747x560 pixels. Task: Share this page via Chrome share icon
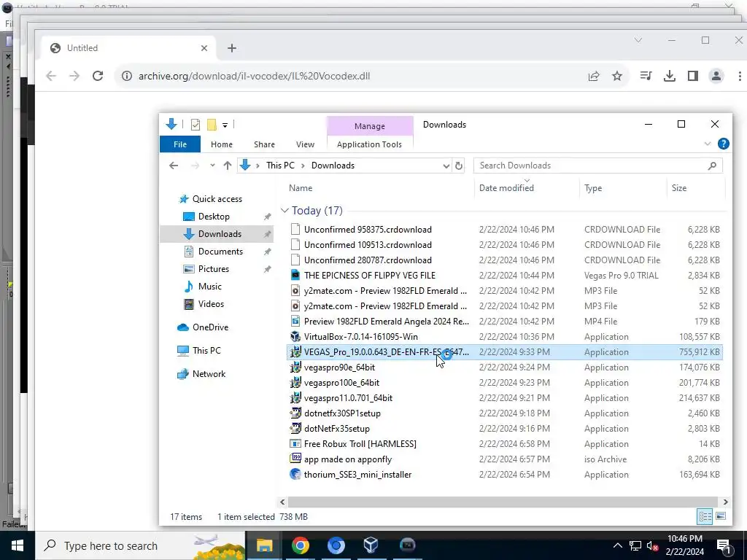pos(594,76)
